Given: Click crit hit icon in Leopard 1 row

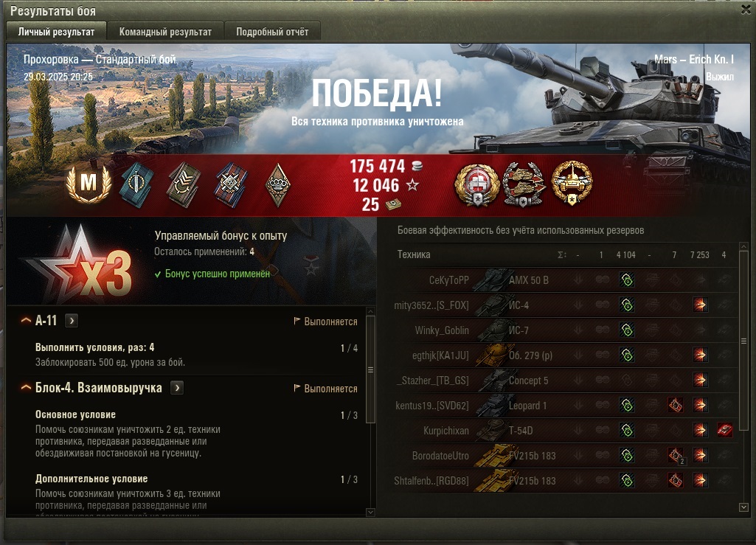Looking at the screenshot, I should [x=676, y=405].
